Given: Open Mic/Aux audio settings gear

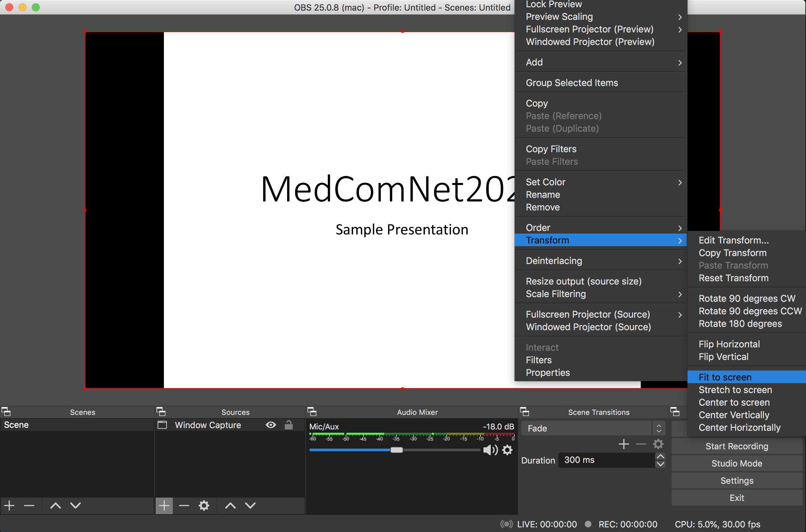Looking at the screenshot, I should (507, 450).
